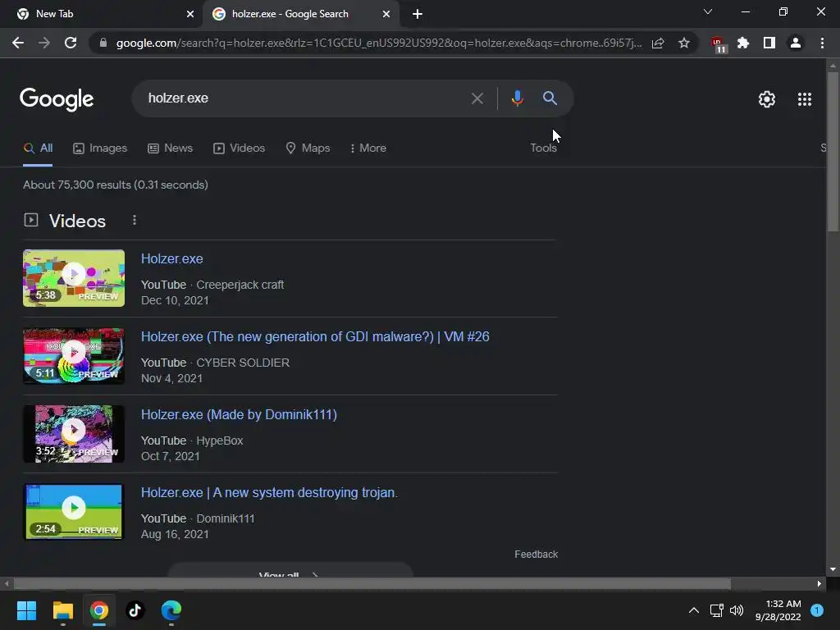Open a new browser tab
This screenshot has width=840, height=630.
tap(418, 14)
